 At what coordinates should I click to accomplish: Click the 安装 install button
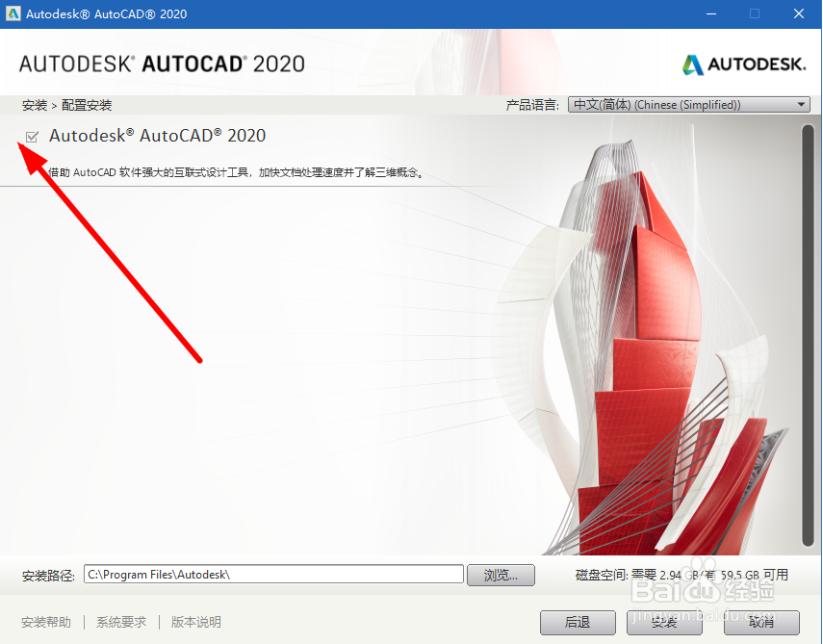tap(664, 623)
